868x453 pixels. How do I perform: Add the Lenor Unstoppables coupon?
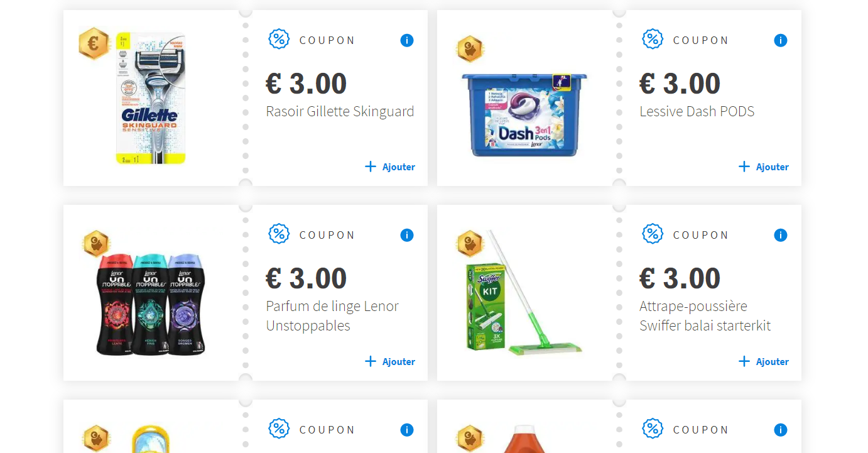(x=390, y=361)
